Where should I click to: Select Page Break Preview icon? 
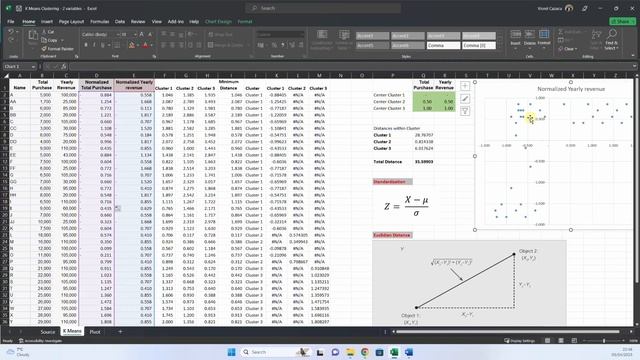point(574,340)
